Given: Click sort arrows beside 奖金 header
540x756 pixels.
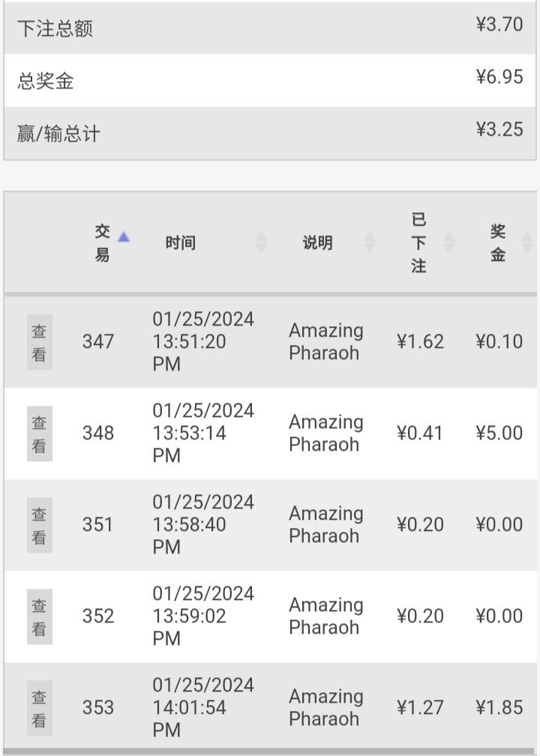Looking at the screenshot, I should [x=526, y=242].
